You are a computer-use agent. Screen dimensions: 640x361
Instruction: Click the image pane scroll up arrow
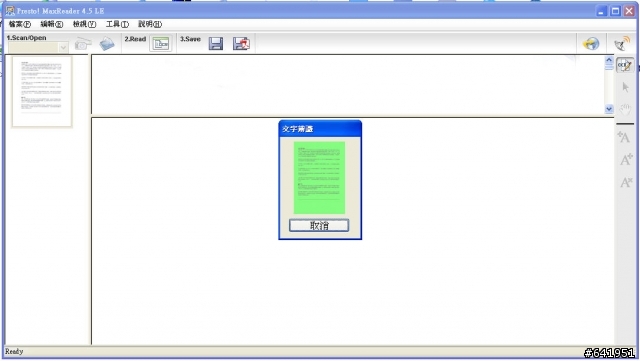click(x=609, y=61)
